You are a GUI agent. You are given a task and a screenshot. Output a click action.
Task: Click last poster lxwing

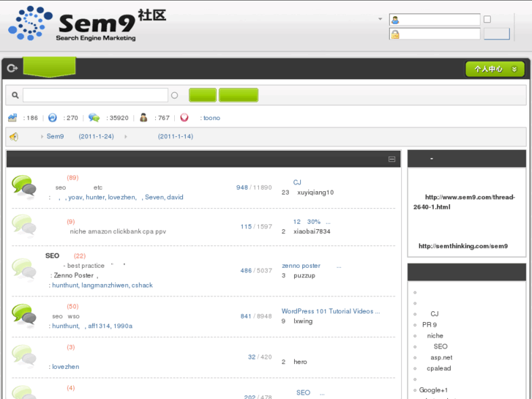(303, 321)
